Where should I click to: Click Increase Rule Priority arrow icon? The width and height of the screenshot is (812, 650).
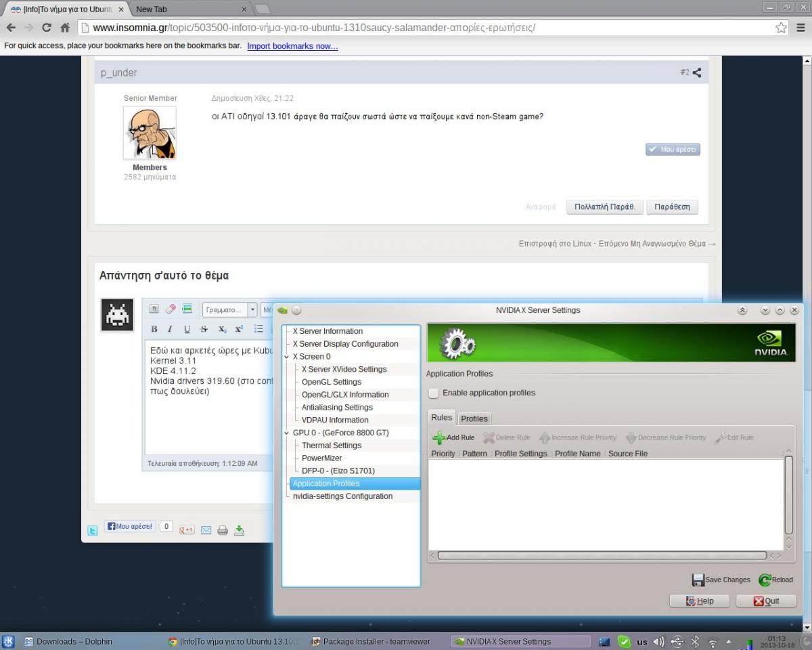pyautogui.click(x=545, y=437)
